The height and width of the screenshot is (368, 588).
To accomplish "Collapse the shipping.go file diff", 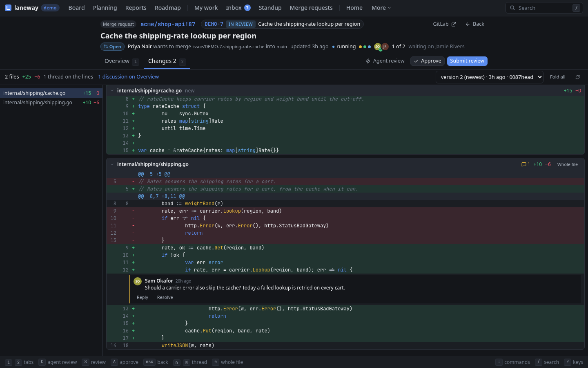I will click(112, 164).
